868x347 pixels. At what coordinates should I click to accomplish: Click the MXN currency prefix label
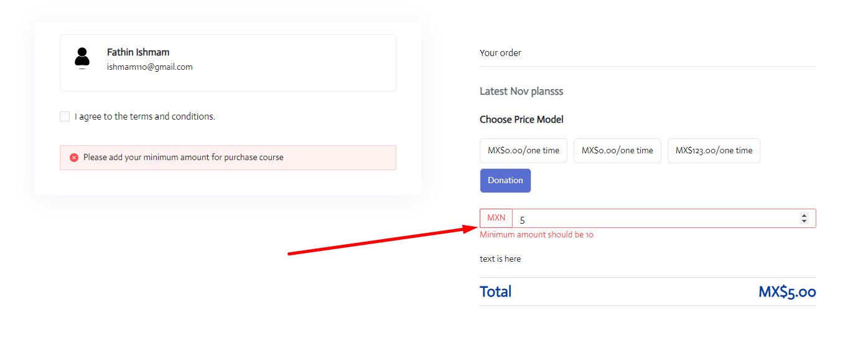496,218
